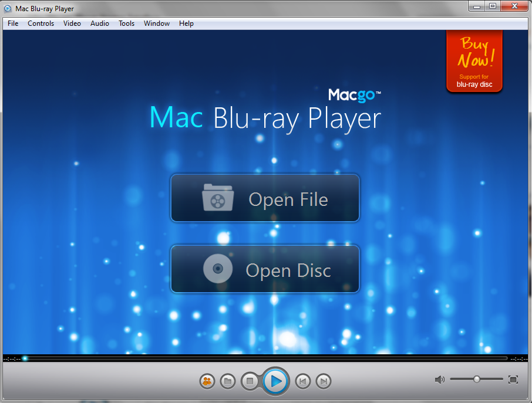The height and width of the screenshot is (403, 532).
Task: Expand the Video menu
Action: click(x=72, y=23)
